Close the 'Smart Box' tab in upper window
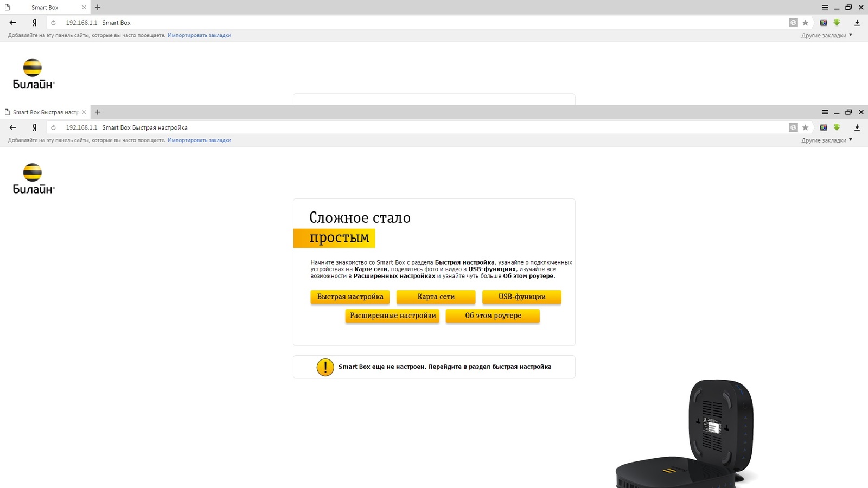The height and width of the screenshot is (488, 868). click(84, 8)
